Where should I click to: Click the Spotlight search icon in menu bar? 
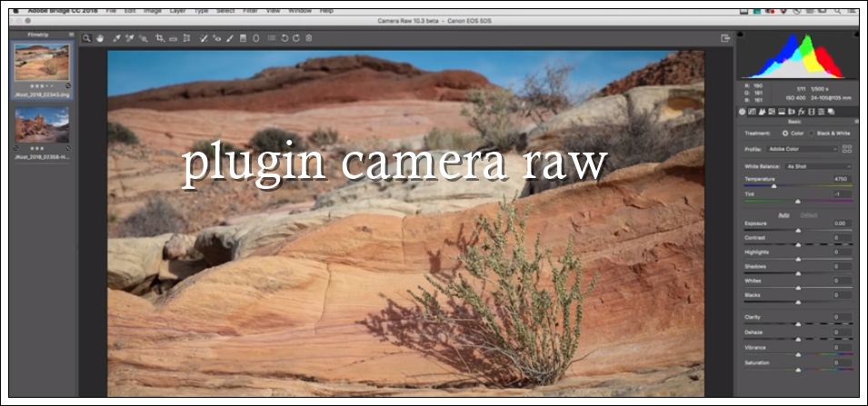[x=838, y=11]
